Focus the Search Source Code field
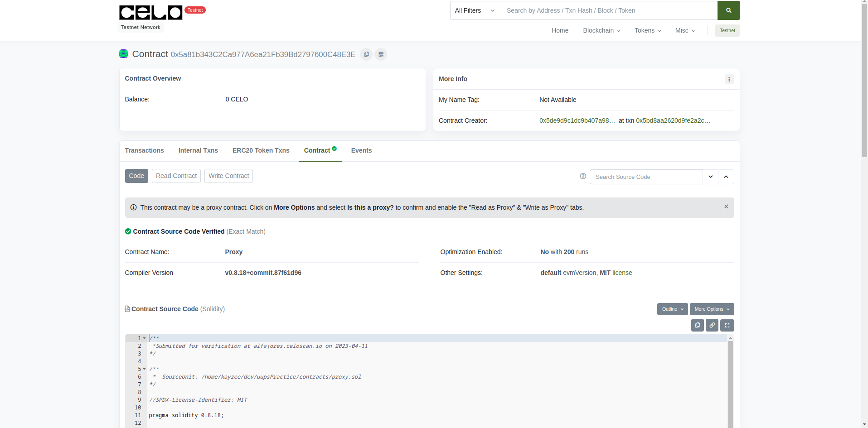The image size is (868, 428). point(646,177)
